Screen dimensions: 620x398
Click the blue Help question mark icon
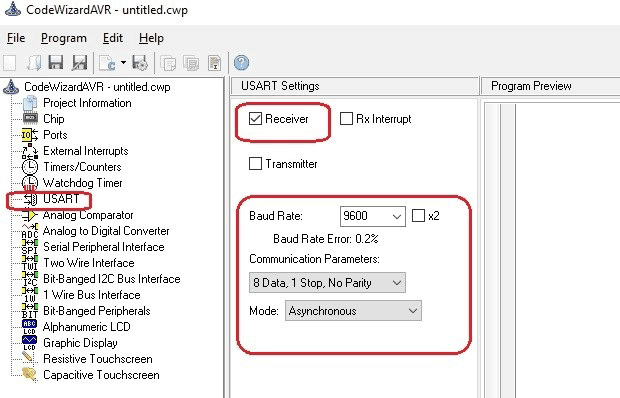(241, 62)
